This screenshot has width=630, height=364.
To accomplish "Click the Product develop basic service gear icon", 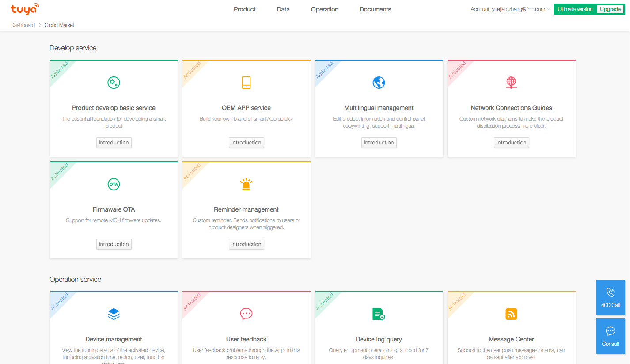I will (114, 83).
